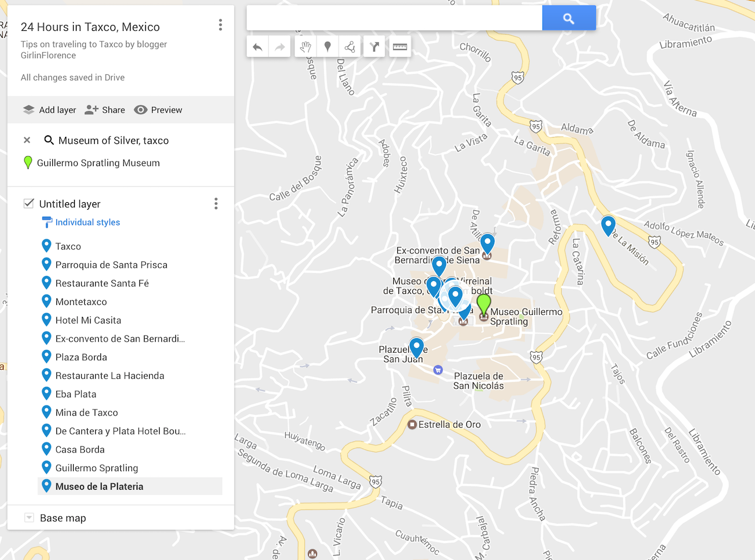Click the map title 24 Hours in Taxco, Mexico
This screenshot has height=560, width=755.
pos(90,27)
